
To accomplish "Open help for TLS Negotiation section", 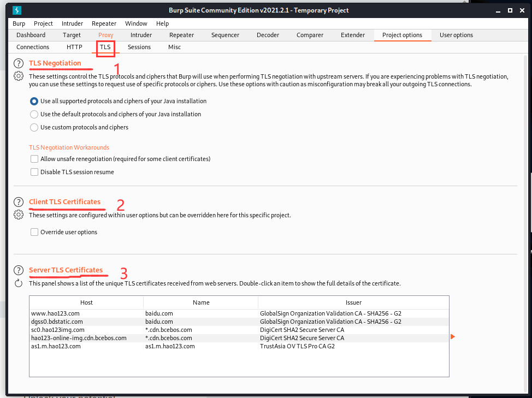I will pyautogui.click(x=19, y=63).
